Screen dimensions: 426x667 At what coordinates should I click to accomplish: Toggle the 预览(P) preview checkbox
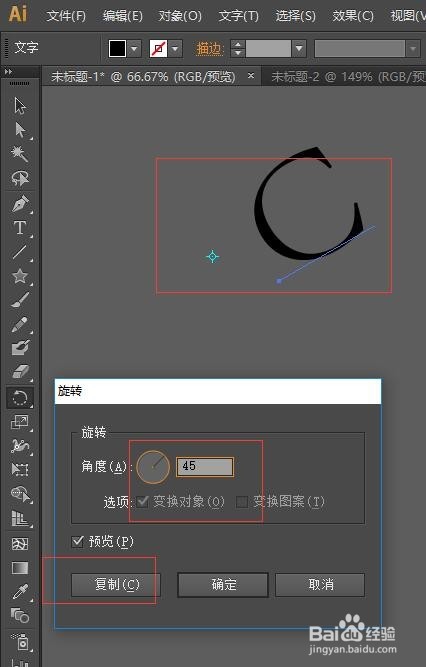click(x=77, y=542)
